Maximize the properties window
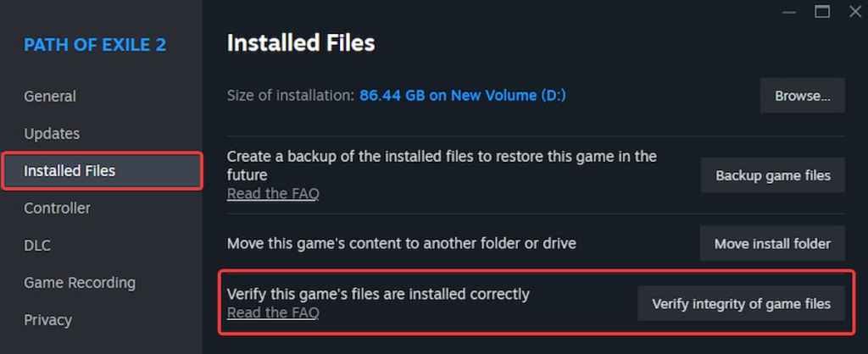The image size is (868, 354). (x=821, y=11)
